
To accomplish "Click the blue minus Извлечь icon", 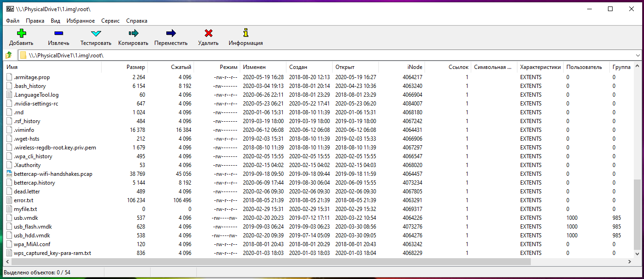I will point(59,33).
